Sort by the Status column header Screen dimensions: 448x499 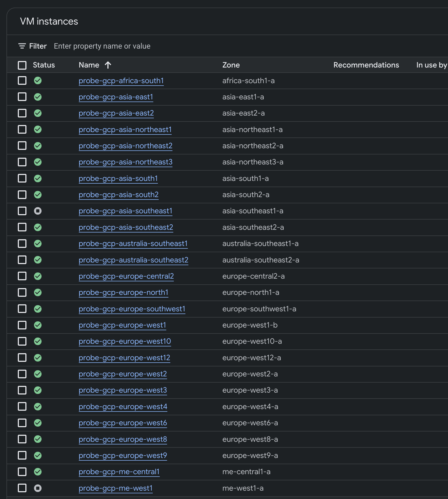[x=44, y=65]
